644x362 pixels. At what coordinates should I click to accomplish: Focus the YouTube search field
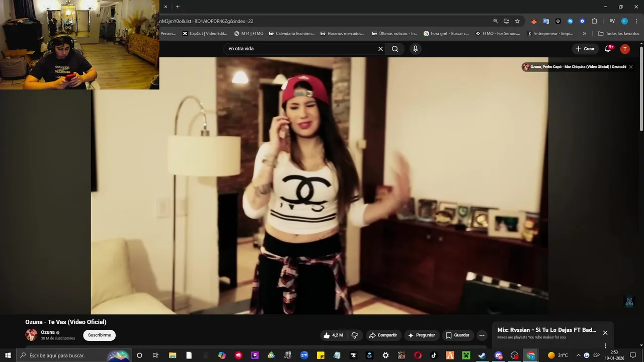pos(300,49)
